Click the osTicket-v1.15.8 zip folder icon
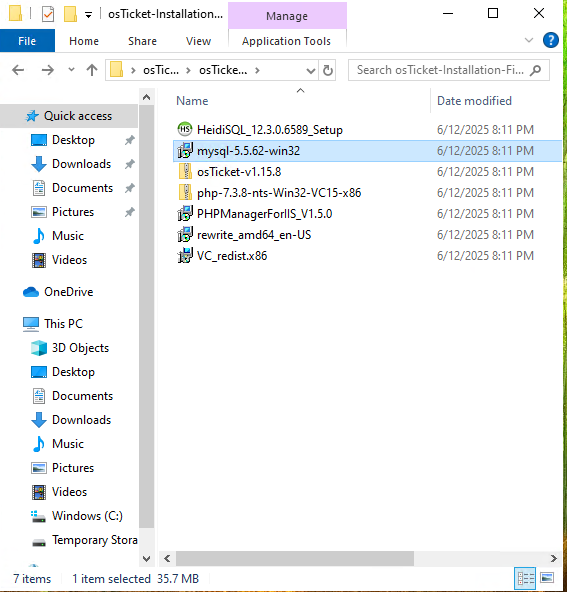 pos(185,172)
